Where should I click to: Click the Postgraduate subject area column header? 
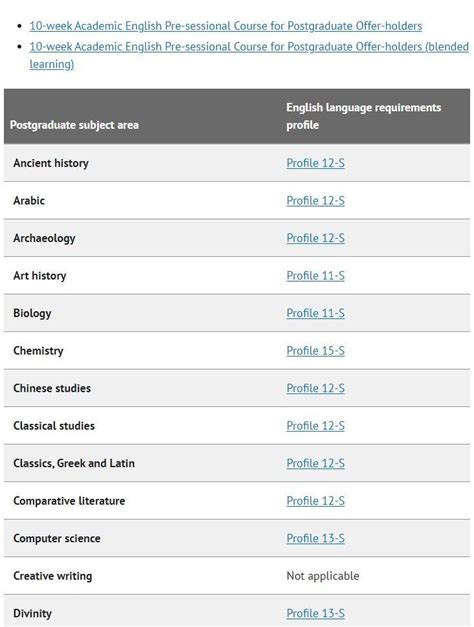pyautogui.click(x=74, y=125)
